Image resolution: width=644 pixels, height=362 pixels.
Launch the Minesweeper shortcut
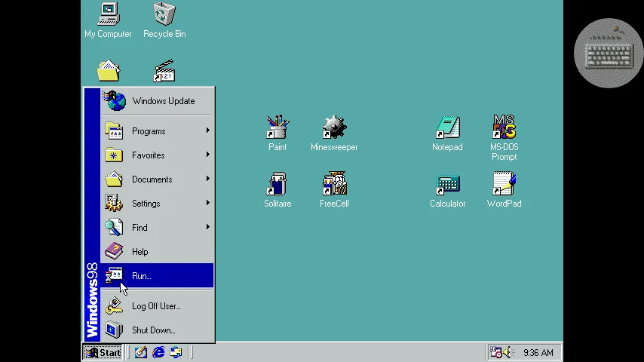[x=334, y=133]
